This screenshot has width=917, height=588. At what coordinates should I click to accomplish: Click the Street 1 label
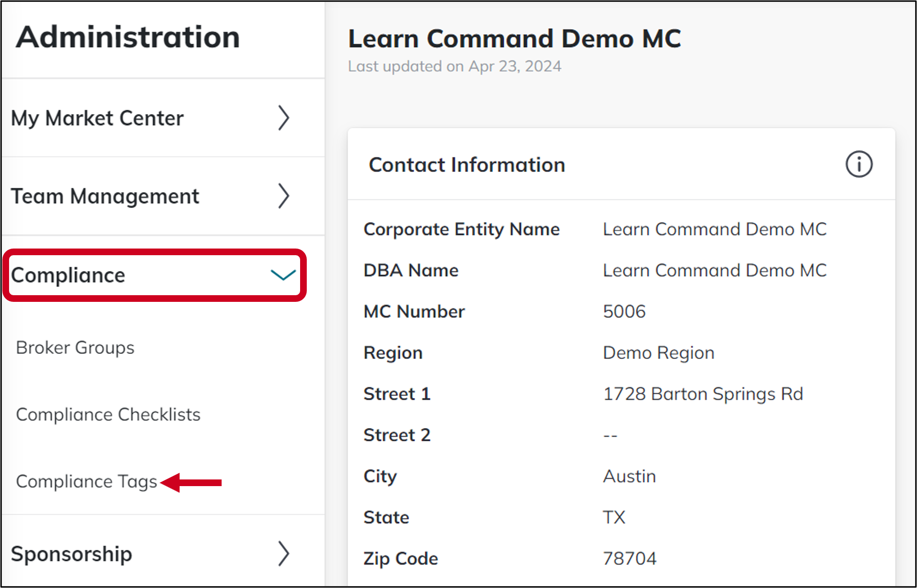pyautogui.click(x=397, y=394)
